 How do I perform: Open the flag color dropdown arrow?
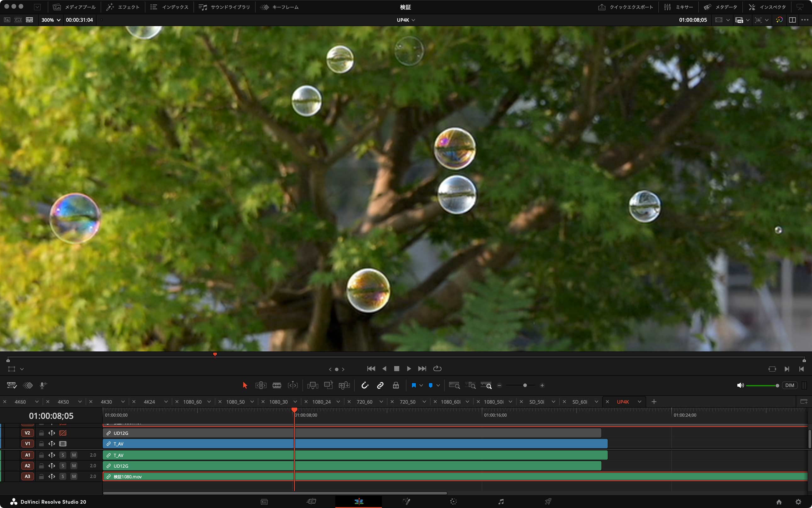click(x=421, y=385)
